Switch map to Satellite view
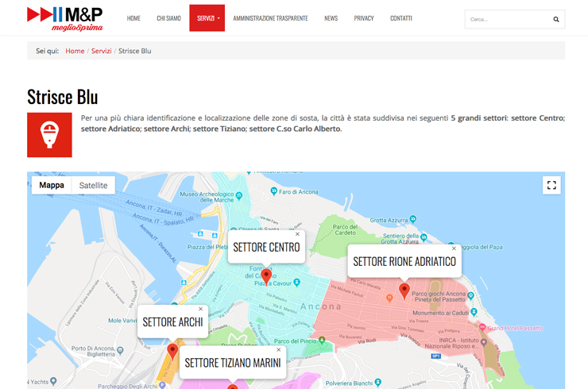Screen dimensions: 588x389 click(x=94, y=185)
